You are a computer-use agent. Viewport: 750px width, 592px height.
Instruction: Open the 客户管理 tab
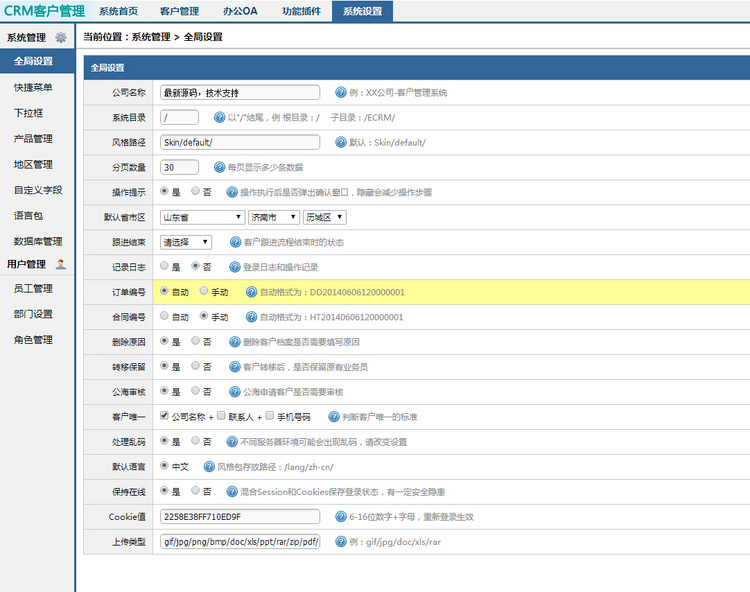tap(179, 11)
